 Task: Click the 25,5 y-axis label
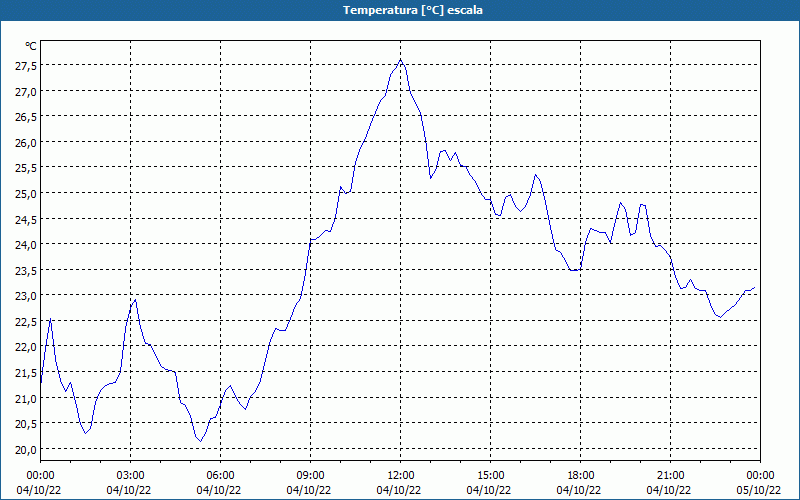click(x=26, y=168)
